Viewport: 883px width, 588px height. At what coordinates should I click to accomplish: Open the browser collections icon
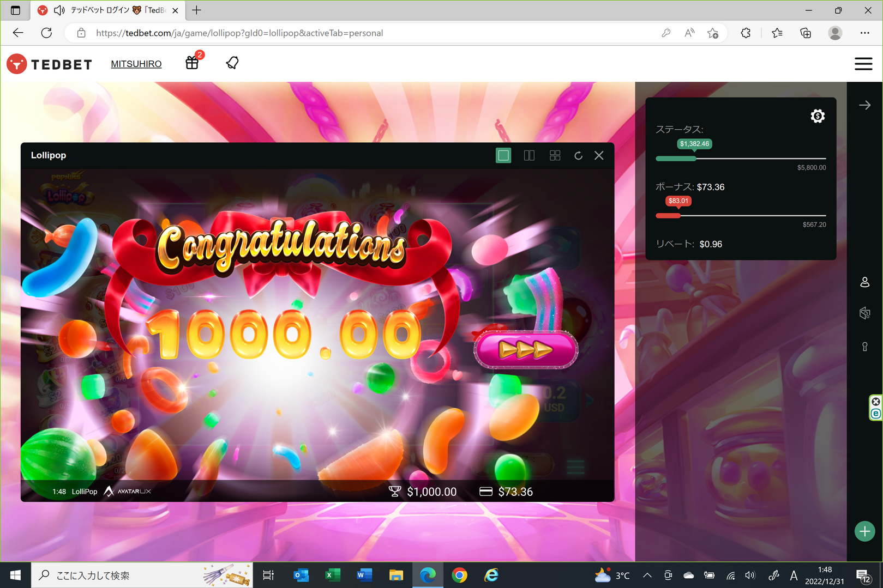[806, 33]
